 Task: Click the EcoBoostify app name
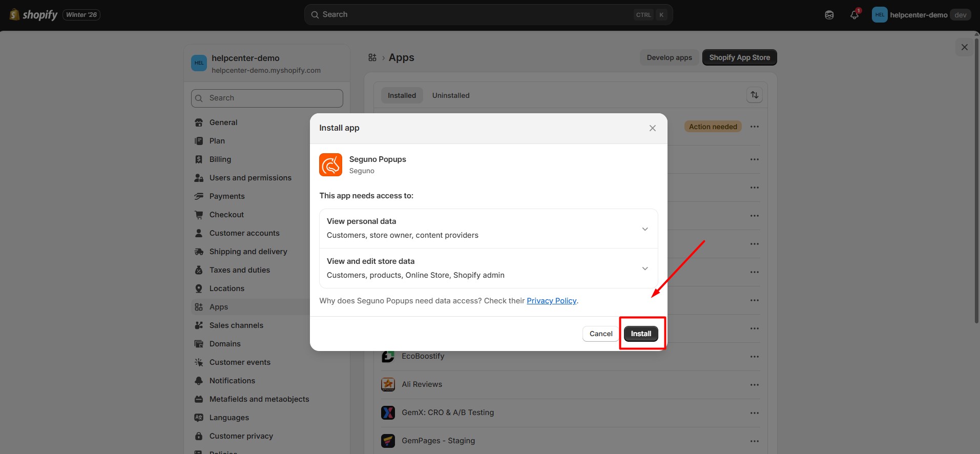[423, 356]
